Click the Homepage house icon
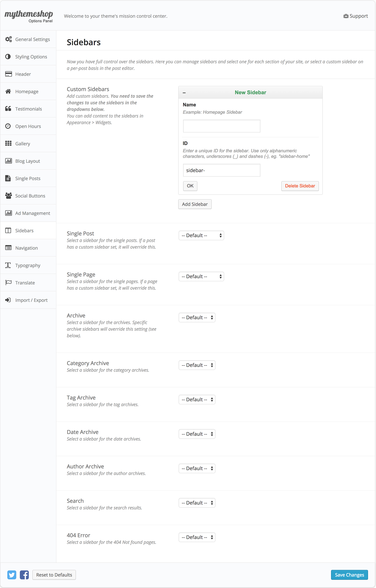Viewport: 376px width, 588px height. point(8,91)
